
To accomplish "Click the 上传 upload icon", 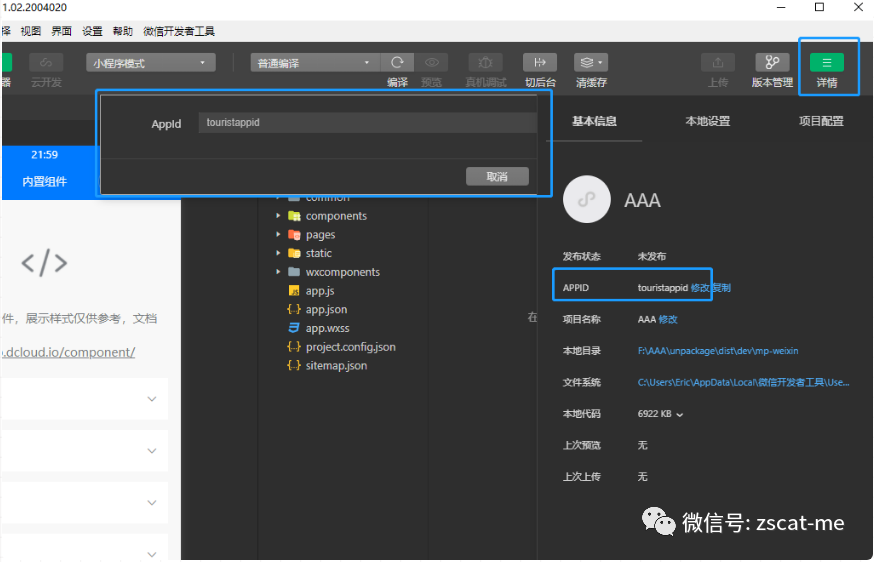I will [718, 62].
